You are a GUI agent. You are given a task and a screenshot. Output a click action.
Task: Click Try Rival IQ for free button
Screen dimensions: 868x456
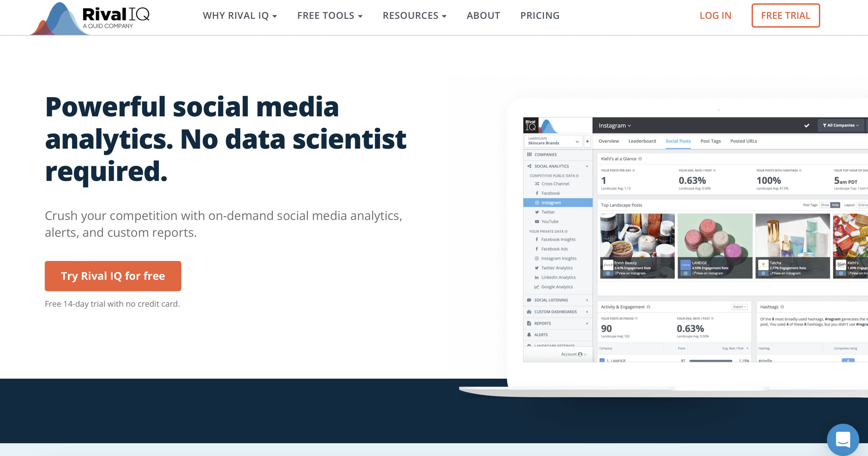pyautogui.click(x=113, y=276)
